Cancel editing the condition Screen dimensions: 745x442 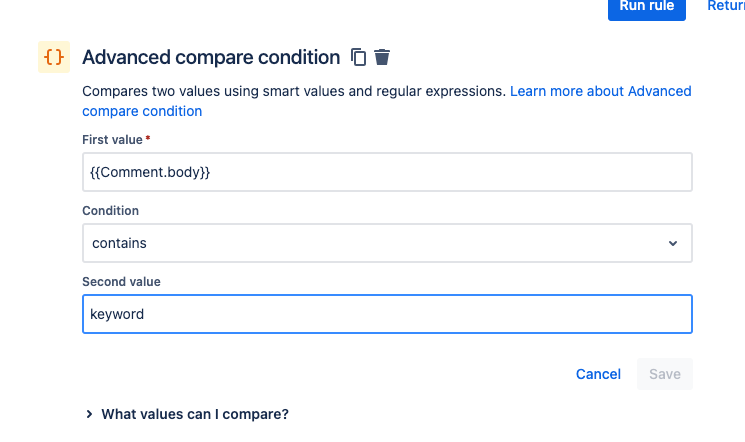coord(598,374)
